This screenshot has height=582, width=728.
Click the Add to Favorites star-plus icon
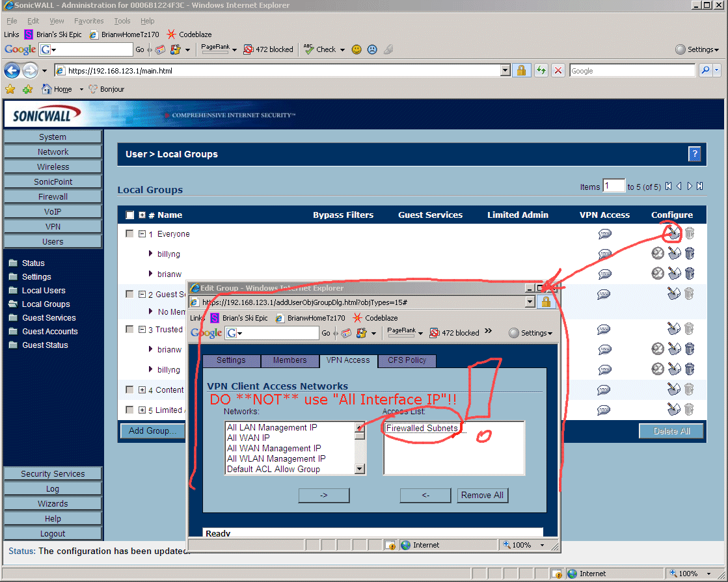[28, 89]
